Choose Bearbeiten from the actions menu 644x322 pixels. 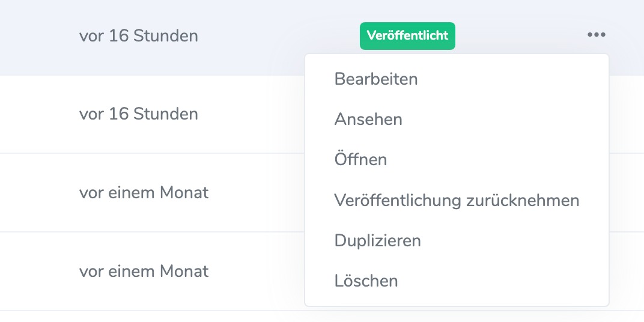[x=376, y=79]
